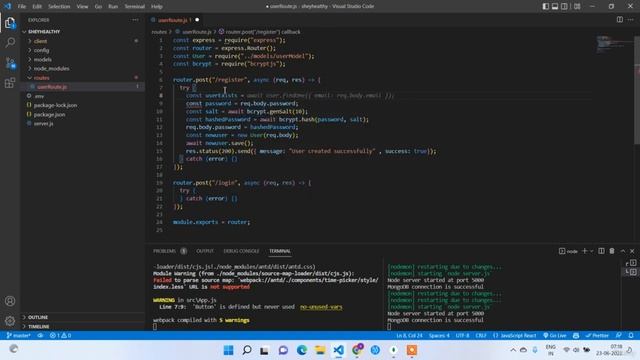This screenshot has width=640, height=360.
Task: Expand the config folder
Action: (41, 50)
